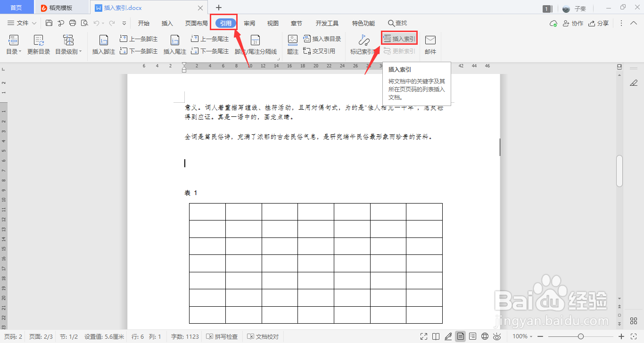Expand the 文件 (File) menu
The width and height of the screenshot is (644, 343).
(21, 23)
